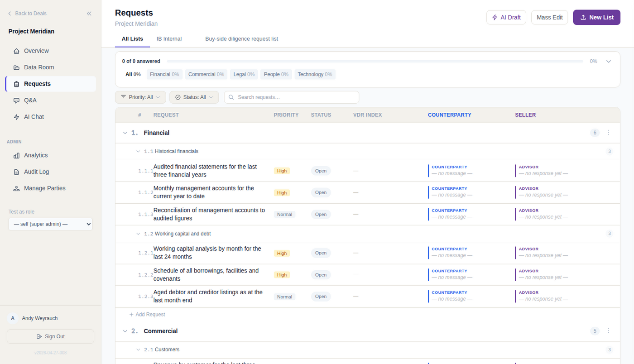Filter by People 0% category chip
Screen dimensions: 634x364
point(276,74)
